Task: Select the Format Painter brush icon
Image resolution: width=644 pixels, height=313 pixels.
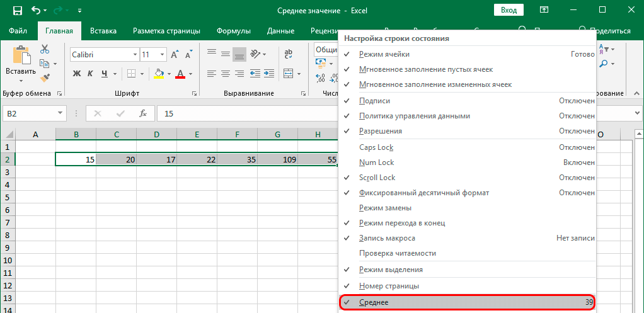Action: point(45,78)
